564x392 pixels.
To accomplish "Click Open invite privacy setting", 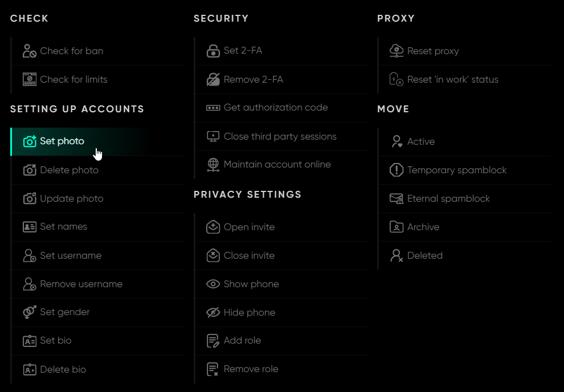I will click(x=249, y=227).
